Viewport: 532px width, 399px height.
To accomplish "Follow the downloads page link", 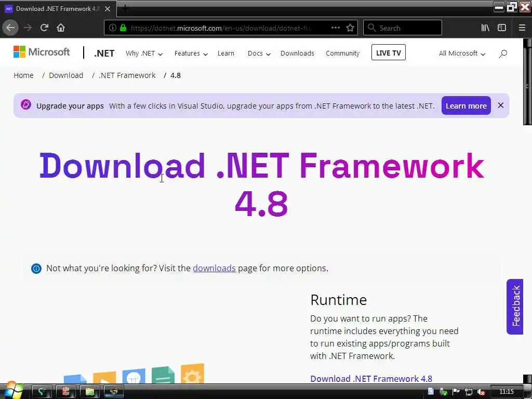I will pos(214,268).
